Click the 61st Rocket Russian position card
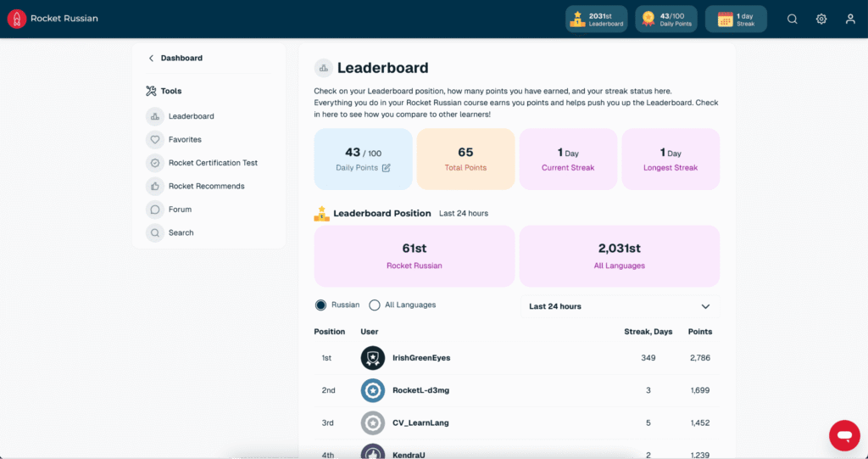 pyautogui.click(x=414, y=256)
